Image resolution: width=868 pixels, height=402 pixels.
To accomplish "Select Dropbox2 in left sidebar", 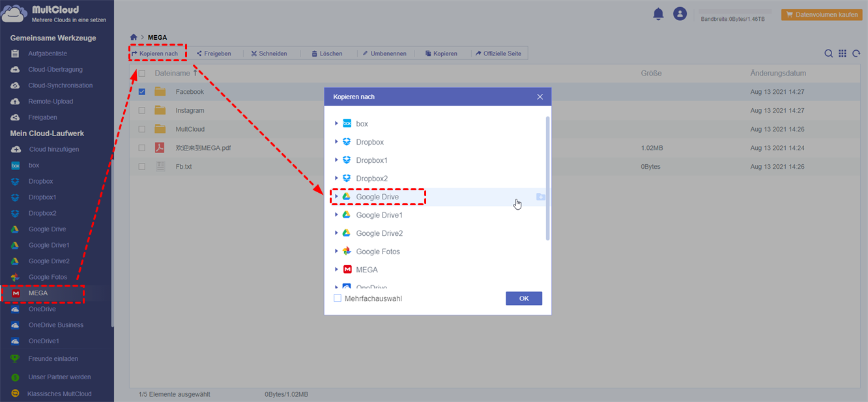I will tap(42, 213).
